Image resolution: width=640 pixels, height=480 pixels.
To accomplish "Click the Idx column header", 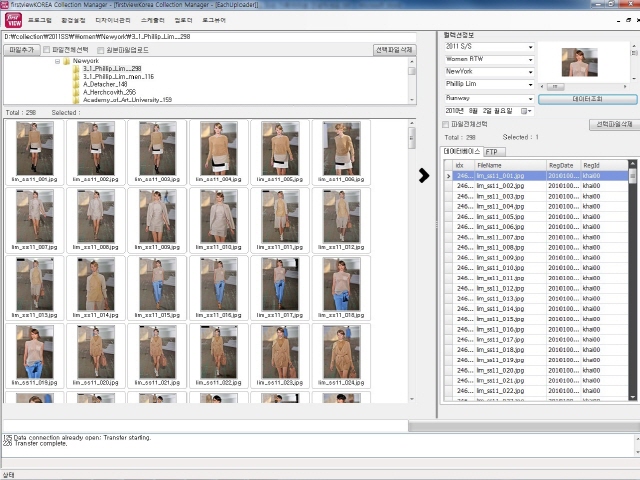I will click(x=464, y=165).
